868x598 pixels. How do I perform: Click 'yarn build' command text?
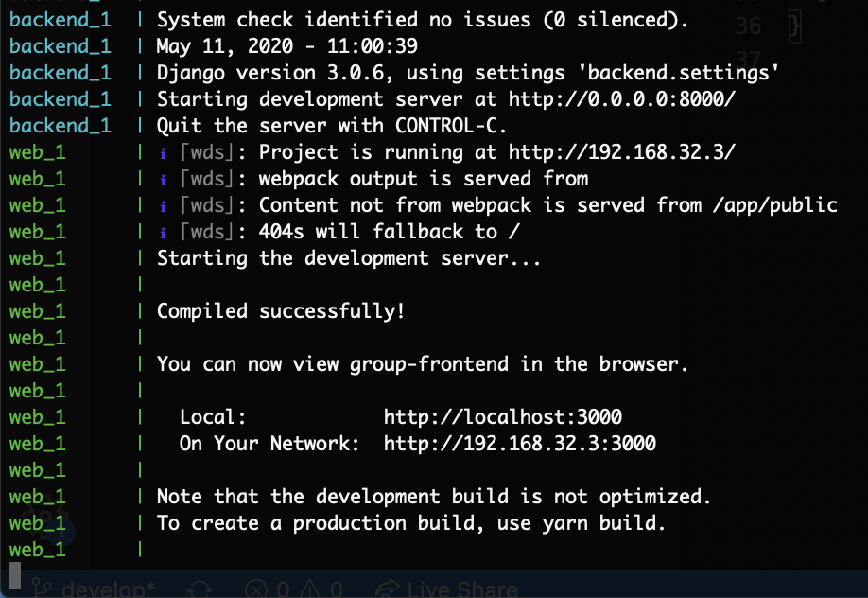click(601, 523)
